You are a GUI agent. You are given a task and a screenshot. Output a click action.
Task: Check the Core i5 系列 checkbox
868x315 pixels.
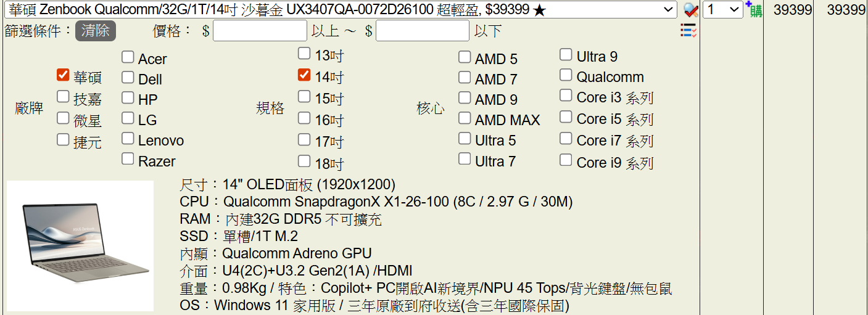[x=566, y=117]
